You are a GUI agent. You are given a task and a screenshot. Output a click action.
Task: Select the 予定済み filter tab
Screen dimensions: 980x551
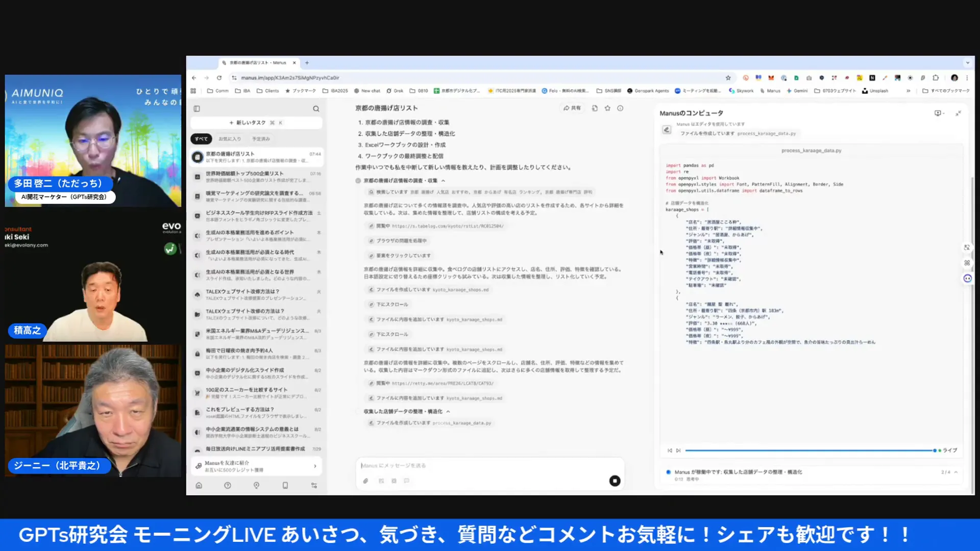pyautogui.click(x=261, y=139)
